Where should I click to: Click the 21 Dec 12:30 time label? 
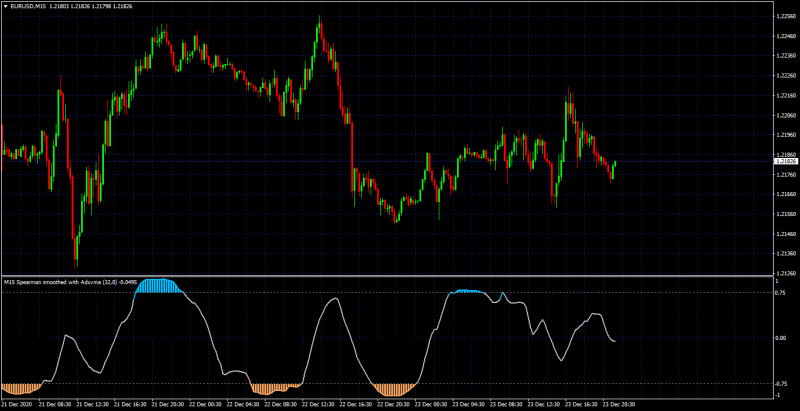93,403
